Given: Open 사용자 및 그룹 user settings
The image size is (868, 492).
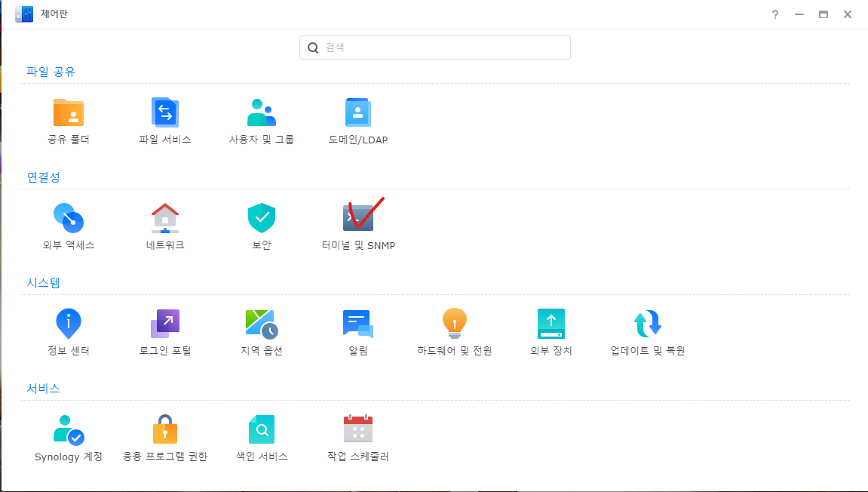Looking at the screenshot, I should pyautogui.click(x=262, y=112).
